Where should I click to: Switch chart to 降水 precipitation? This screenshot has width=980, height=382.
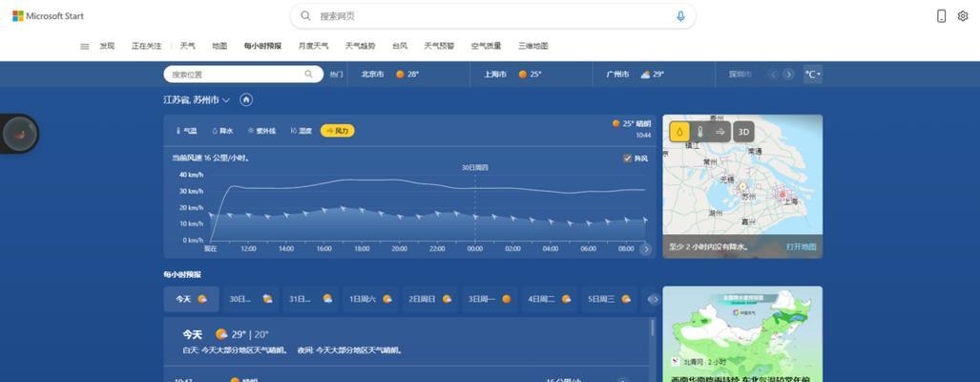222,131
